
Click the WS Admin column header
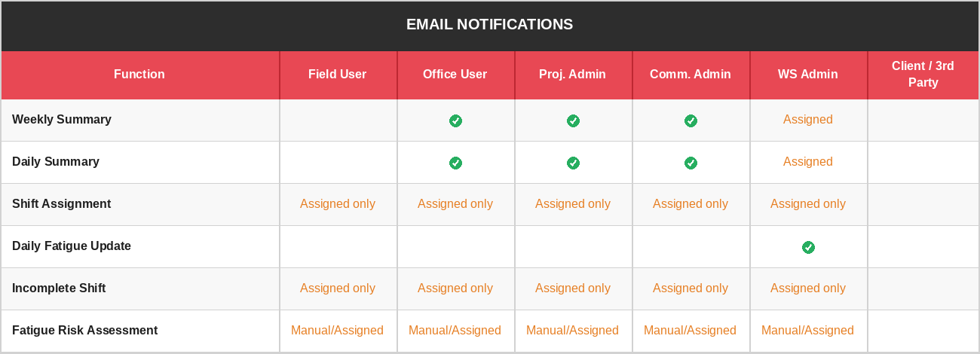click(807, 74)
